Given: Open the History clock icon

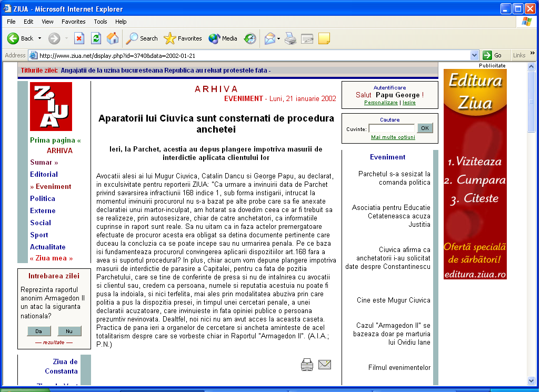Looking at the screenshot, I should point(250,38).
